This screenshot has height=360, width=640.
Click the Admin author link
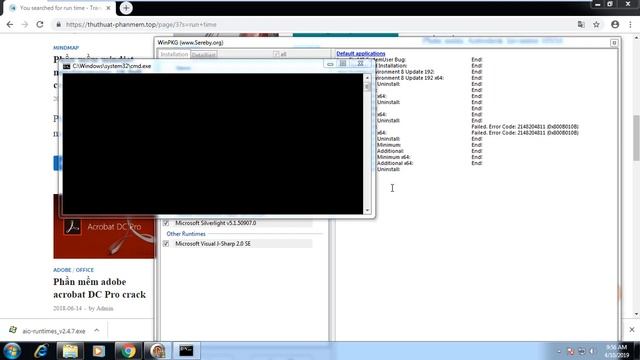pos(104,309)
